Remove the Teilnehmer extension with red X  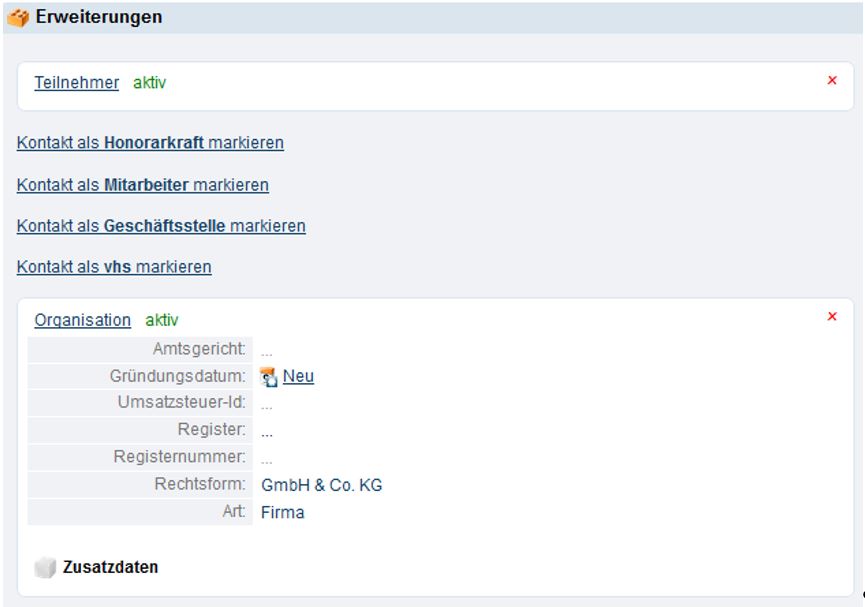coord(832,80)
